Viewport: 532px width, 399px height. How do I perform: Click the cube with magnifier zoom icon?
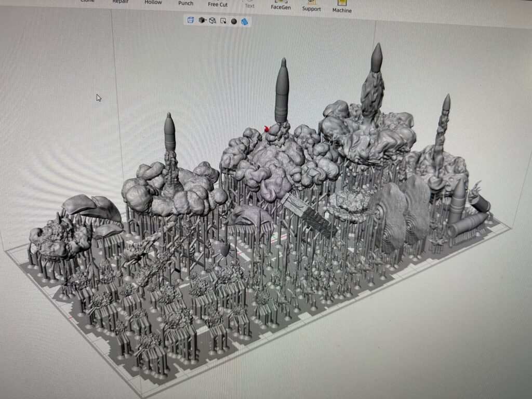(212, 21)
